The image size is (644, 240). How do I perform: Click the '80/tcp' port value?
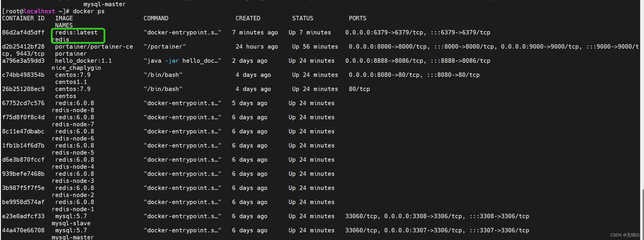[359, 89]
